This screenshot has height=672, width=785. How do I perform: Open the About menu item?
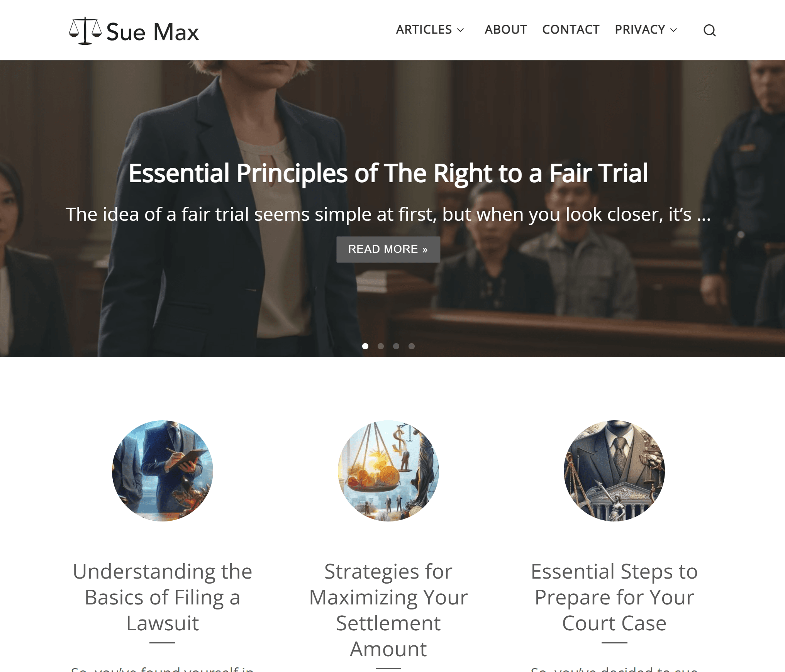pos(505,30)
